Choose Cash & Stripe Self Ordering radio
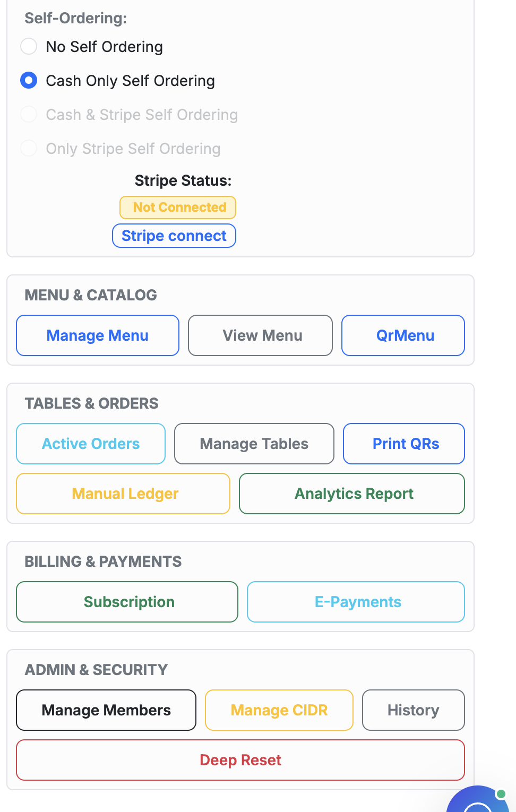Viewport: 516px width, 812px height. coord(29,115)
